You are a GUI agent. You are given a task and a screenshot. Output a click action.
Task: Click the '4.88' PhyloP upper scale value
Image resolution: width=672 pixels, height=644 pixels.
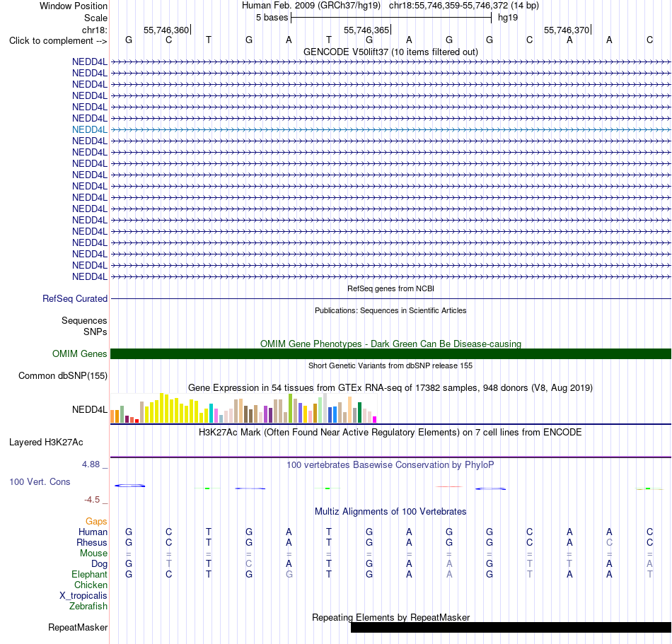(91, 464)
